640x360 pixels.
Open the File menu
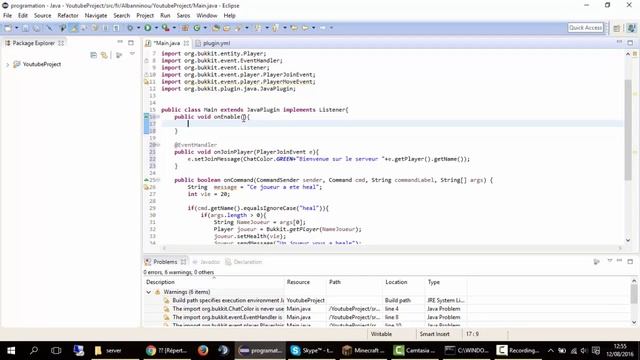[7, 16]
